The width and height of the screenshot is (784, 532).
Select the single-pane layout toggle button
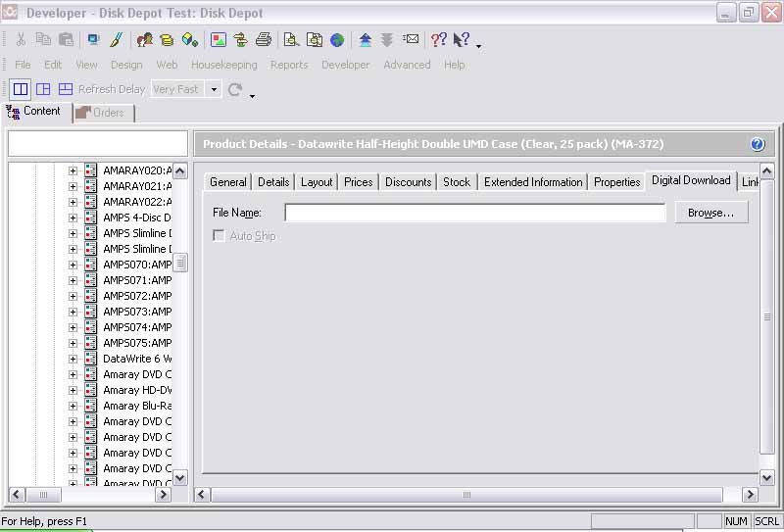[21, 89]
